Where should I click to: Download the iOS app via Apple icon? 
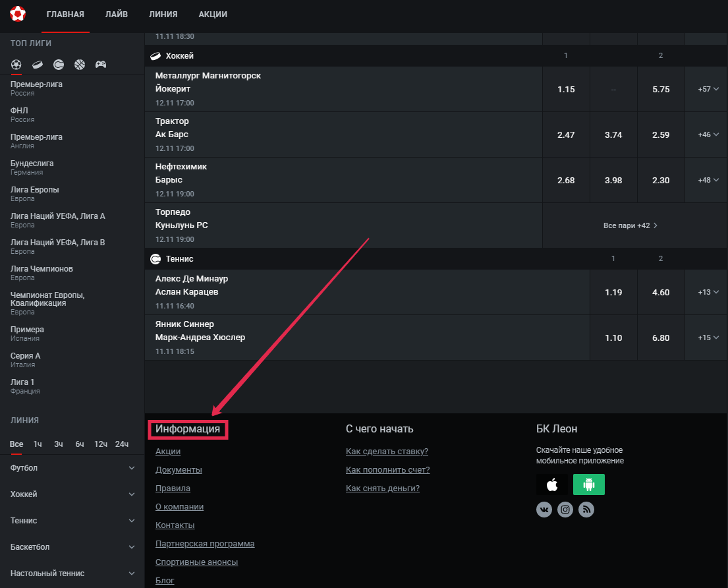pos(552,485)
